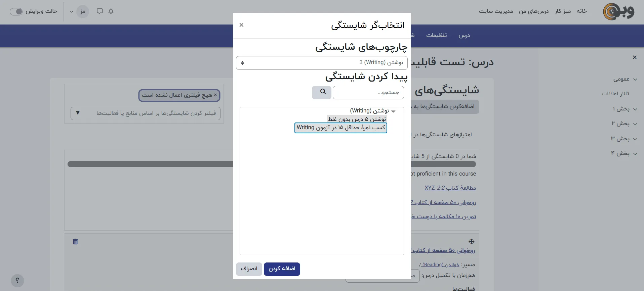This screenshot has height=291, width=644.
Task: Open the notifications bell
Action: (x=111, y=11)
